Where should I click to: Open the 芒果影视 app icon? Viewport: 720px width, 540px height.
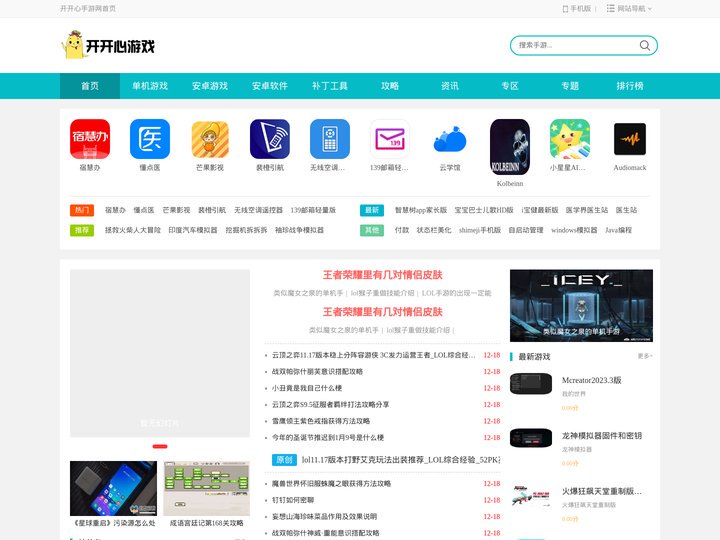(x=210, y=139)
